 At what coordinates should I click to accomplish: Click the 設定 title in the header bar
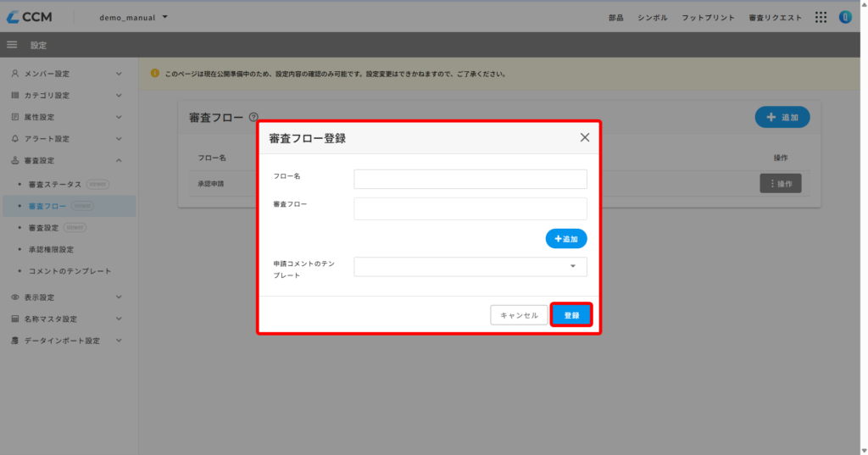click(38, 46)
